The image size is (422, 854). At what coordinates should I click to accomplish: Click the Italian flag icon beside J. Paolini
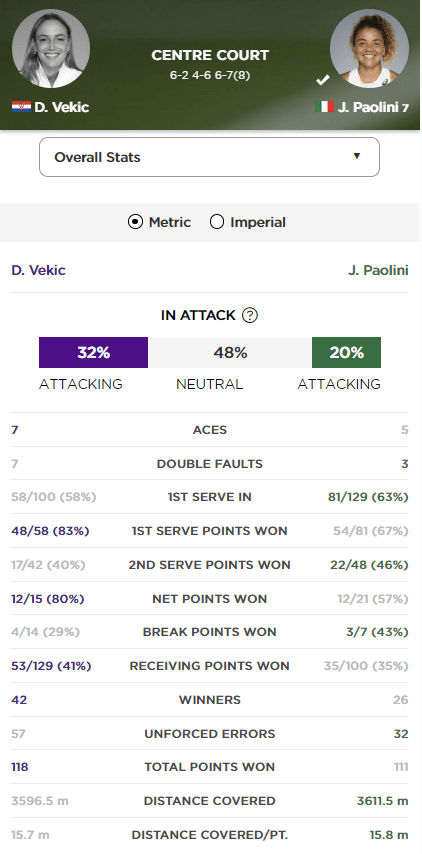tap(324, 107)
